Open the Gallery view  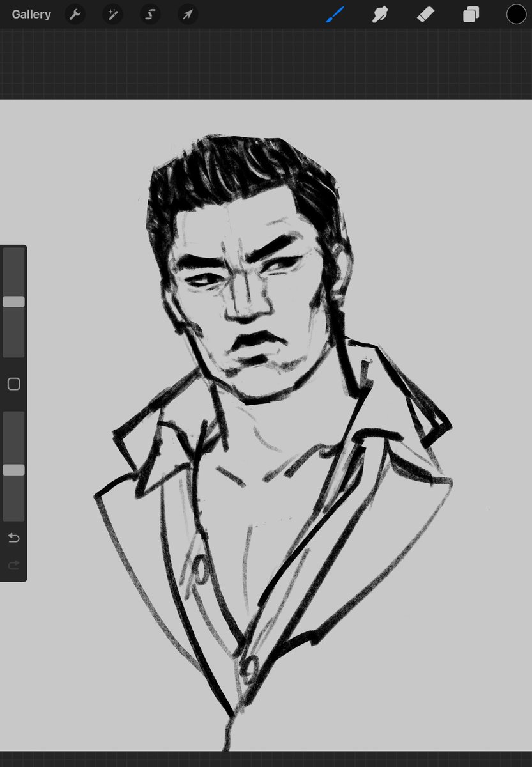pyautogui.click(x=31, y=14)
